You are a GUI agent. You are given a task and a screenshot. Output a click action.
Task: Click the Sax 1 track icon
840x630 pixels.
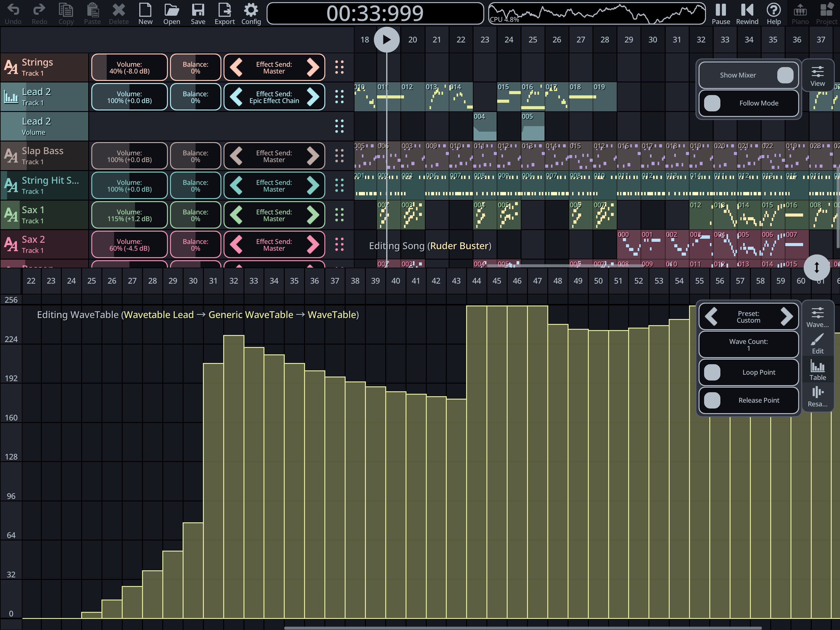[x=11, y=215]
